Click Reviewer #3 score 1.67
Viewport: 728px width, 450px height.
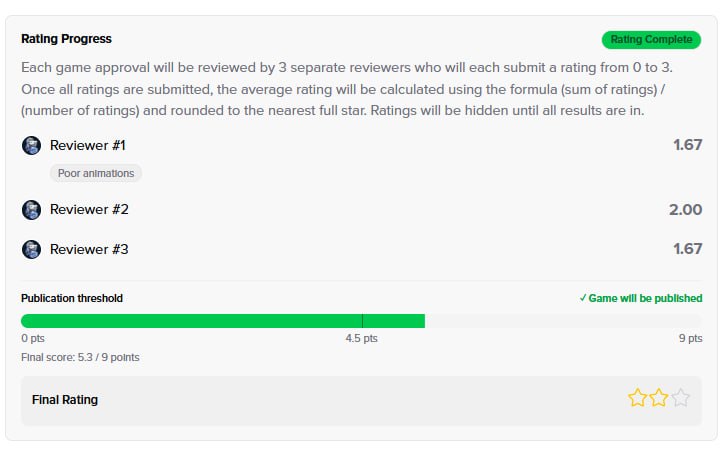pos(688,249)
